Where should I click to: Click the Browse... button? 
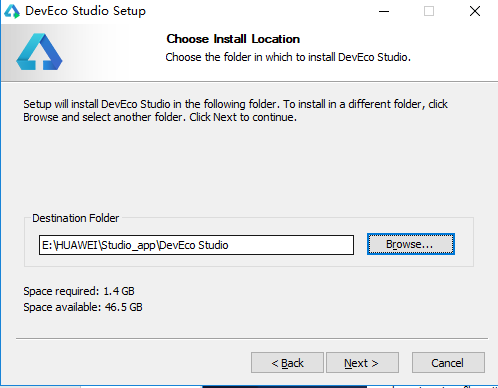point(411,244)
